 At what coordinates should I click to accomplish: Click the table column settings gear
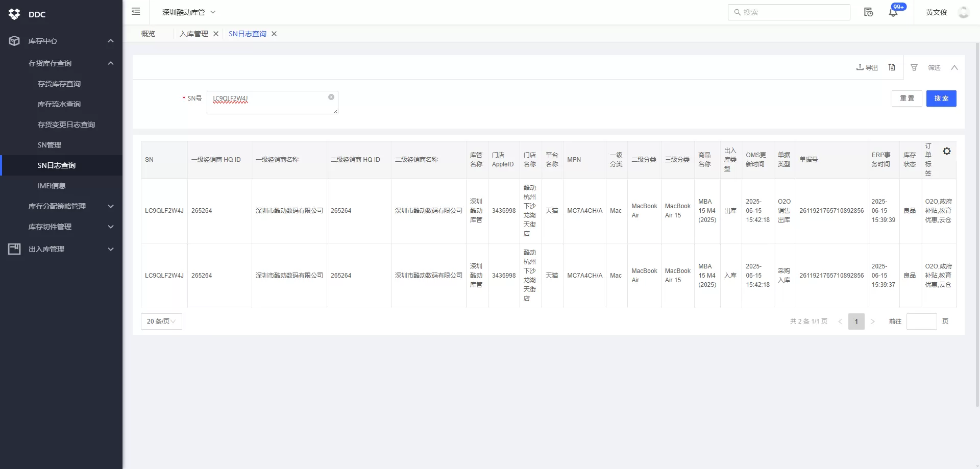click(946, 152)
